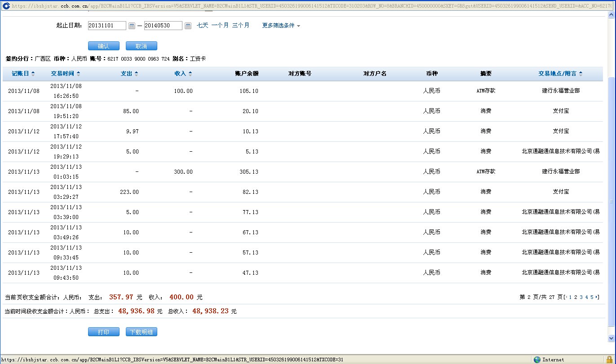The height and width of the screenshot is (364, 616).
Task: Click the scrollbar down arrow
Action: click(611, 338)
